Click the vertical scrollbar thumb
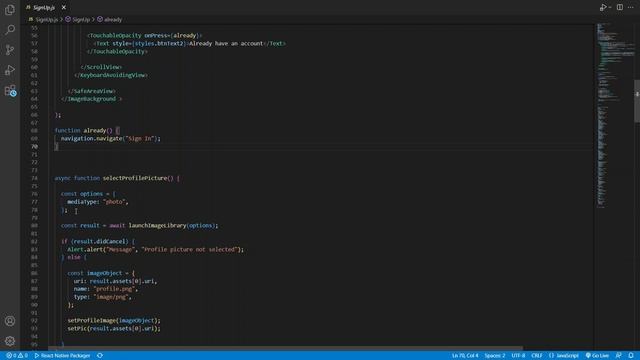640x360 pixels. click(637, 101)
